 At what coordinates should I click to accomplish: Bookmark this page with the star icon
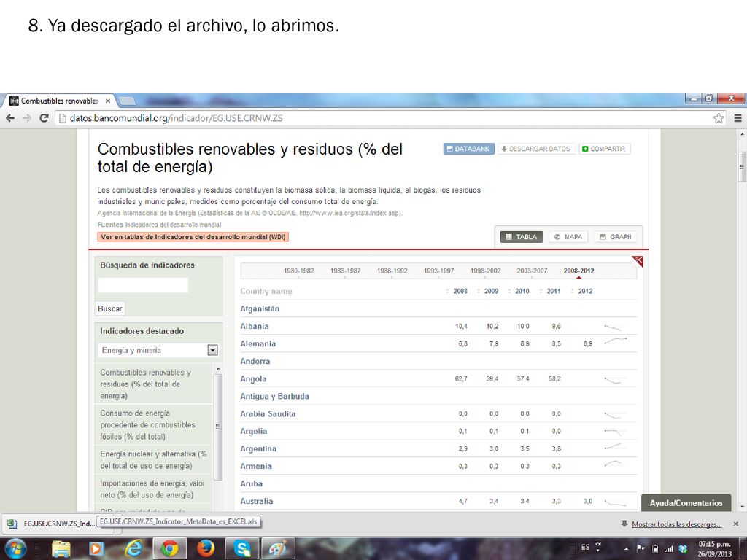pyautogui.click(x=719, y=118)
